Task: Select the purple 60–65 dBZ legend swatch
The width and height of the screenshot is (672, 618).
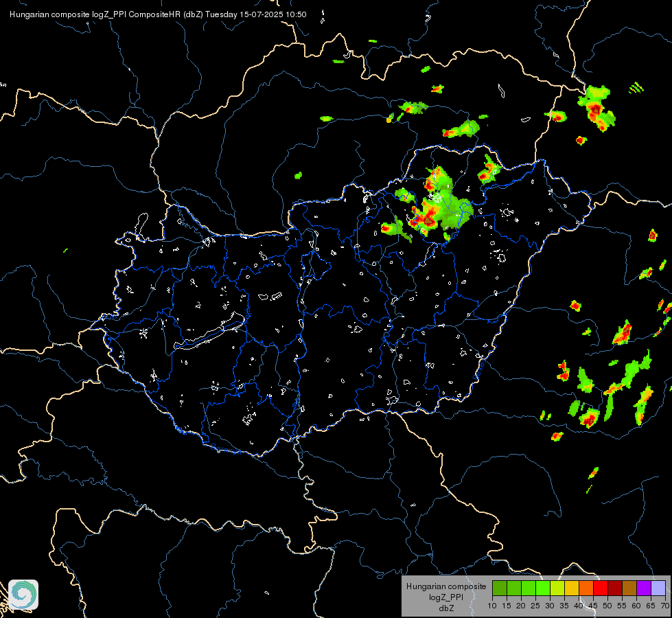Action: [x=644, y=588]
